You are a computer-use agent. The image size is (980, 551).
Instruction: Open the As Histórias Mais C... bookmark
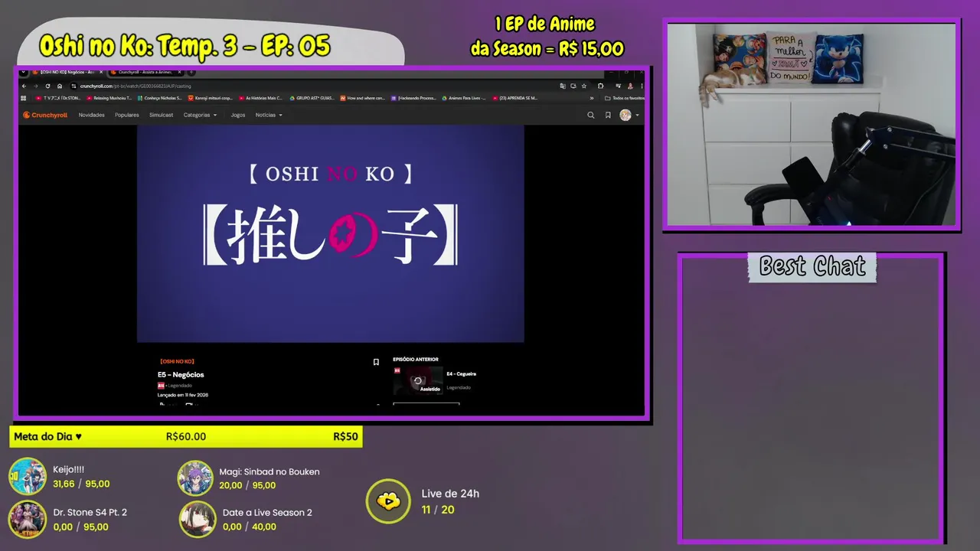[x=260, y=98]
